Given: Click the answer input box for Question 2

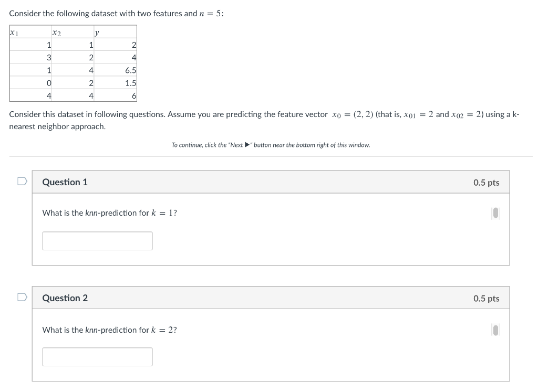Looking at the screenshot, I should [x=97, y=356].
